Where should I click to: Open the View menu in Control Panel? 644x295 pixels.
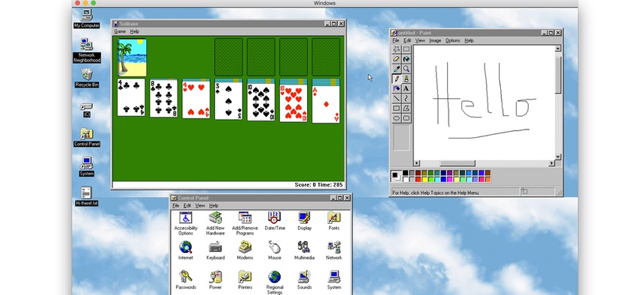(x=200, y=205)
